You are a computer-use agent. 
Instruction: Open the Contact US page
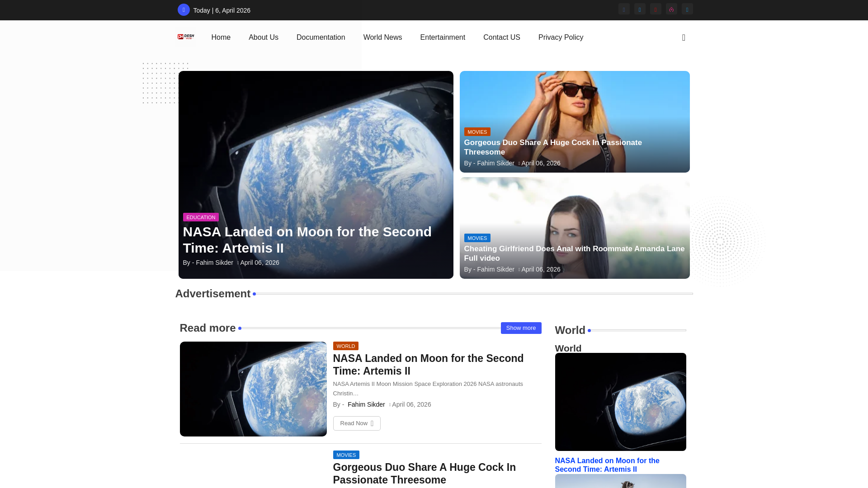coord(502,38)
